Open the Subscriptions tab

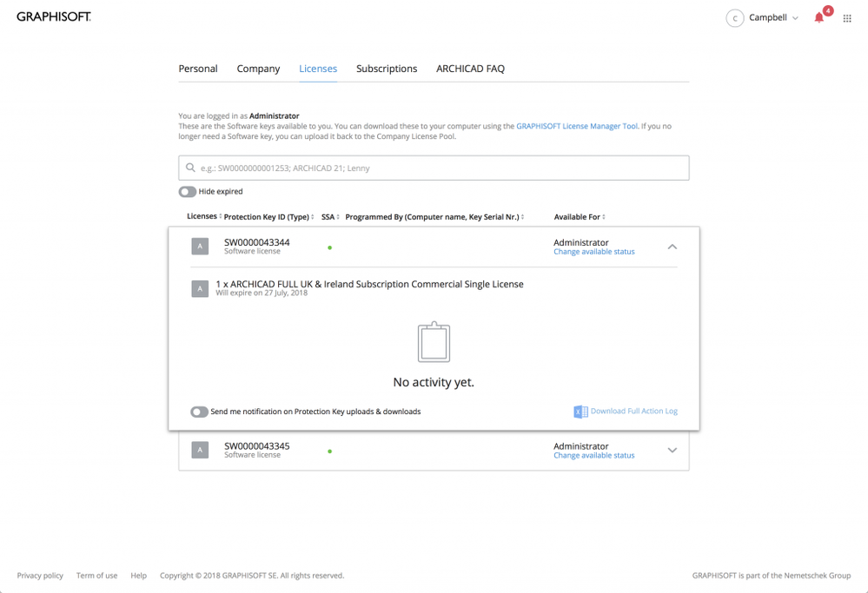click(x=387, y=69)
